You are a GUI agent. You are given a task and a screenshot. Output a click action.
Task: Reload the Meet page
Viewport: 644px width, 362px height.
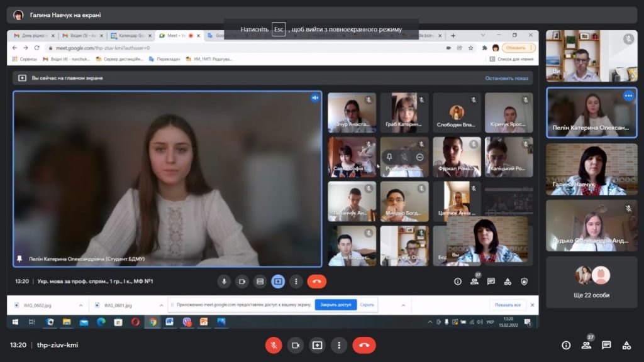pos(36,48)
